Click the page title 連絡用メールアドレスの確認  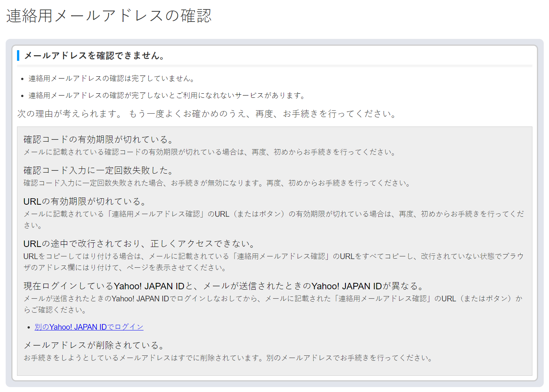click(109, 16)
